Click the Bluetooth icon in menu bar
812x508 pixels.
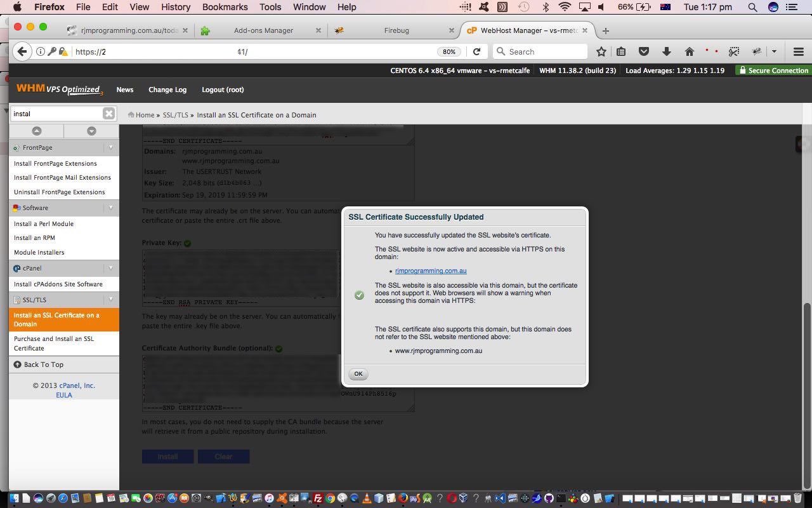click(546, 7)
